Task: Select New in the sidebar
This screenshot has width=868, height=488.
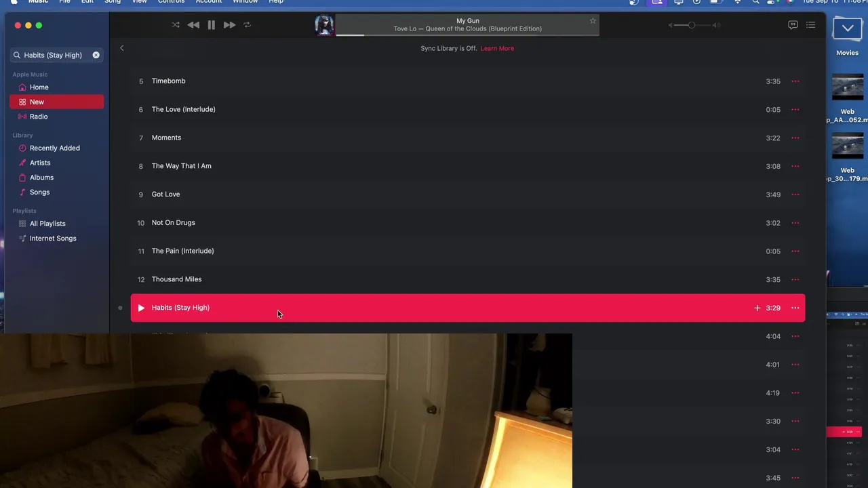Action: tap(57, 102)
